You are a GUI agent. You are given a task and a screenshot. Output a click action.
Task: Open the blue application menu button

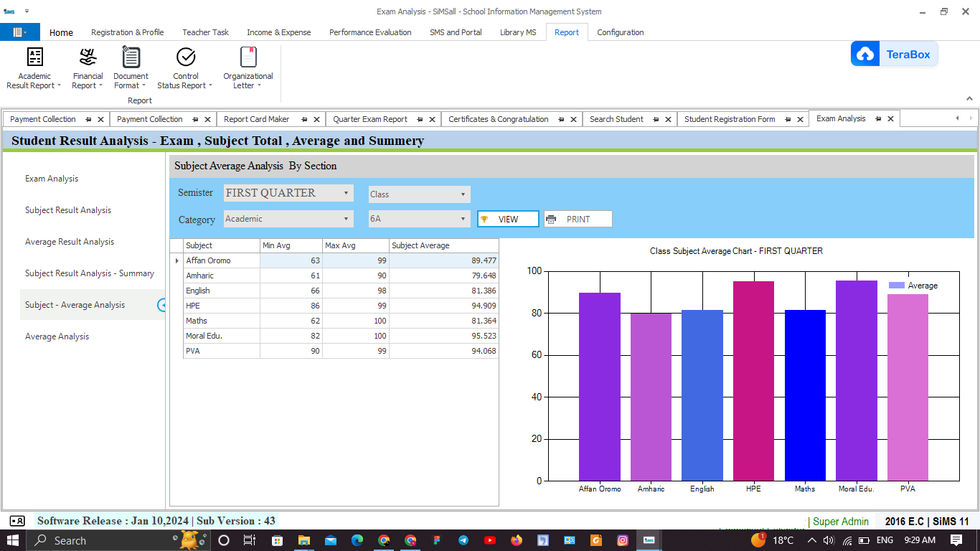point(20,32)
